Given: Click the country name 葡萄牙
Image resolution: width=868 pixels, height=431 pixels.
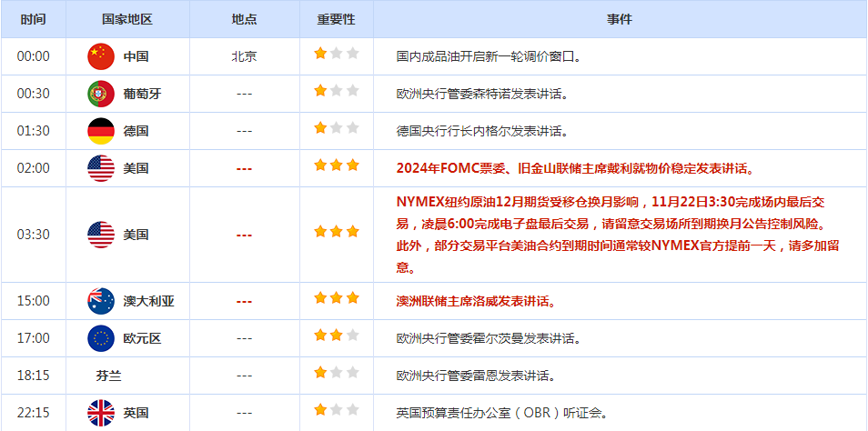Looking at the screenshot, I should click(142, 94).
